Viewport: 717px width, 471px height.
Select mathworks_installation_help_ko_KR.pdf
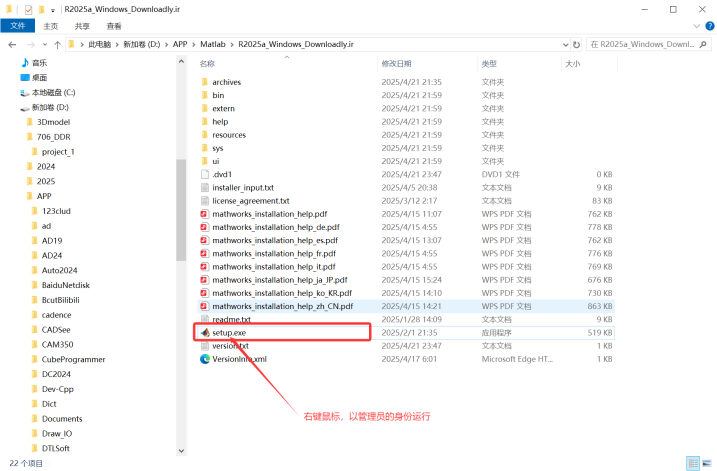(282, 293)
